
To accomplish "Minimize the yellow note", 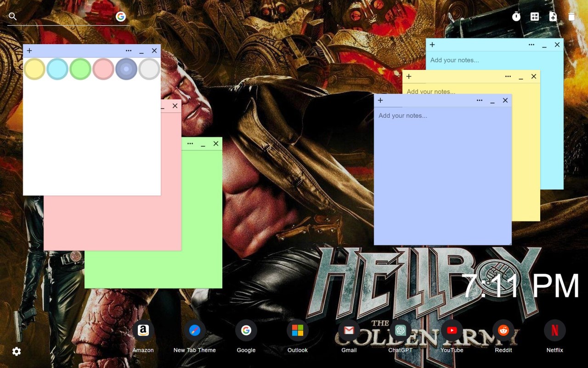I will point(521,77).
